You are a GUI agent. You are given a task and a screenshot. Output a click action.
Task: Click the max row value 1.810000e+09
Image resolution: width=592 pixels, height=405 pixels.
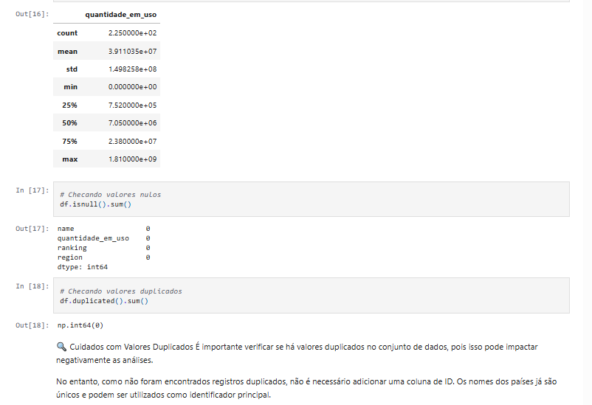(x=132, y=159)
